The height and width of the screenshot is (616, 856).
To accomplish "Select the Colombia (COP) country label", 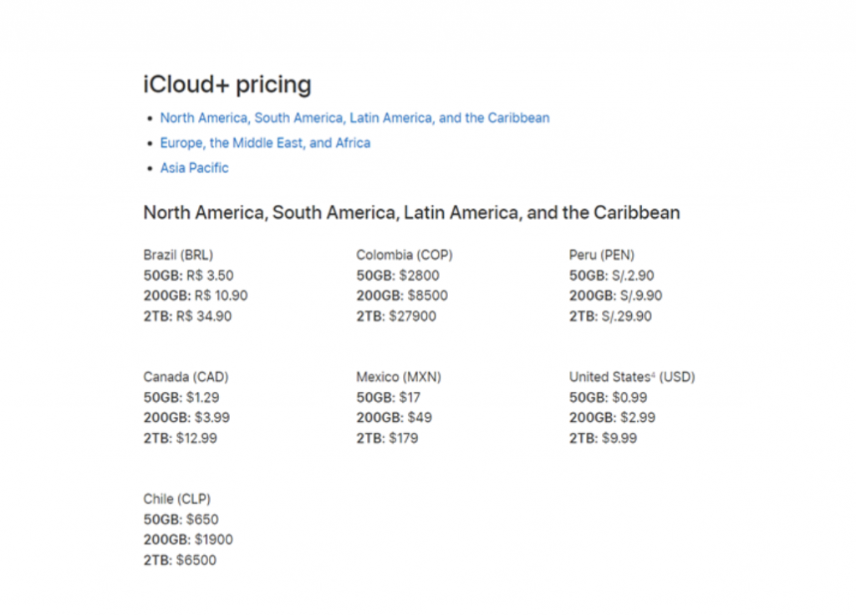I will [404, 255].
